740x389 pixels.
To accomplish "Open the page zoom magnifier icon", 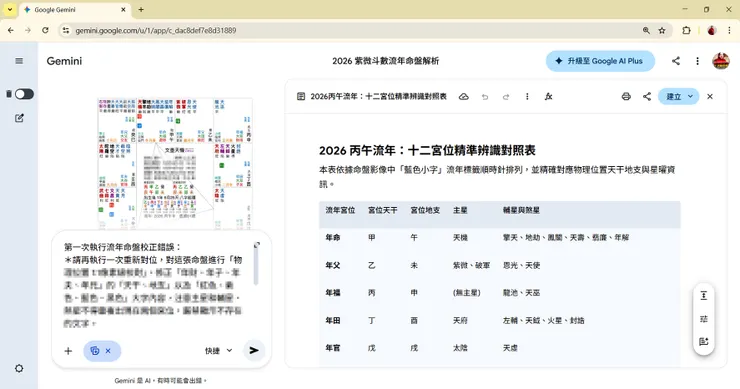I will tap(646, 30).
